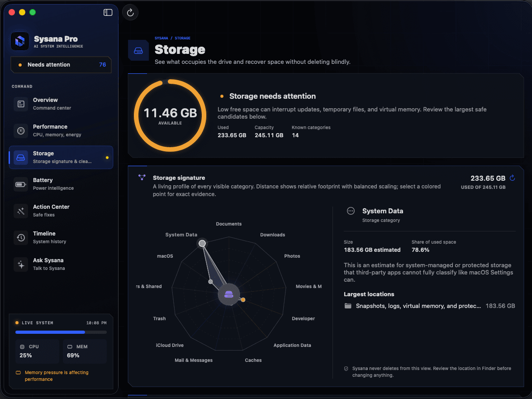Click the 11.46 GB available ring gauge
The image size is (532, 399).
click(x=170, y=115)
